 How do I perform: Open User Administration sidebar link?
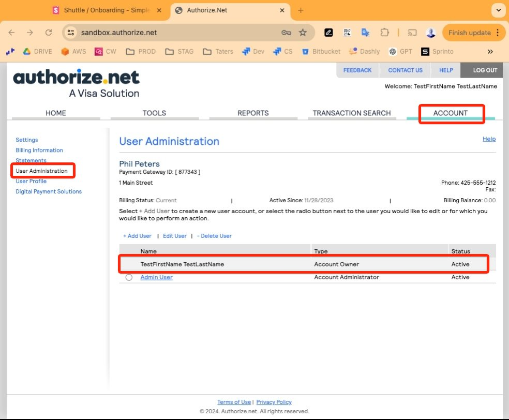(41, 171)
